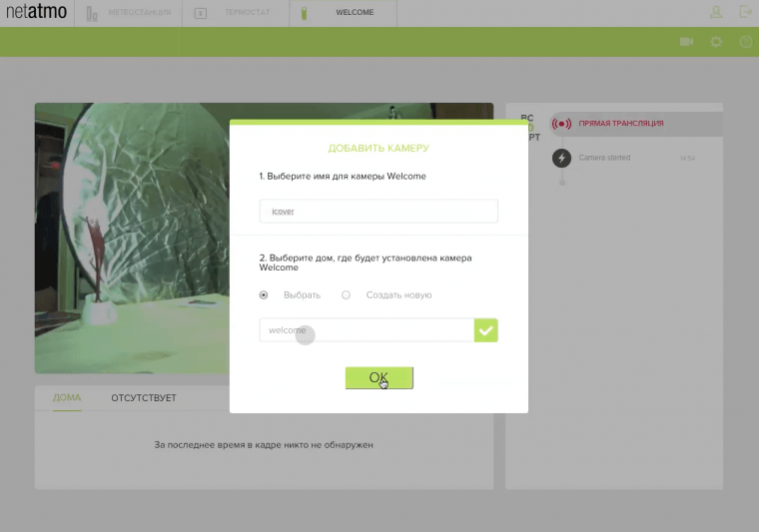Open the help question mark icon
759x532 pixels.
[746, 42]
